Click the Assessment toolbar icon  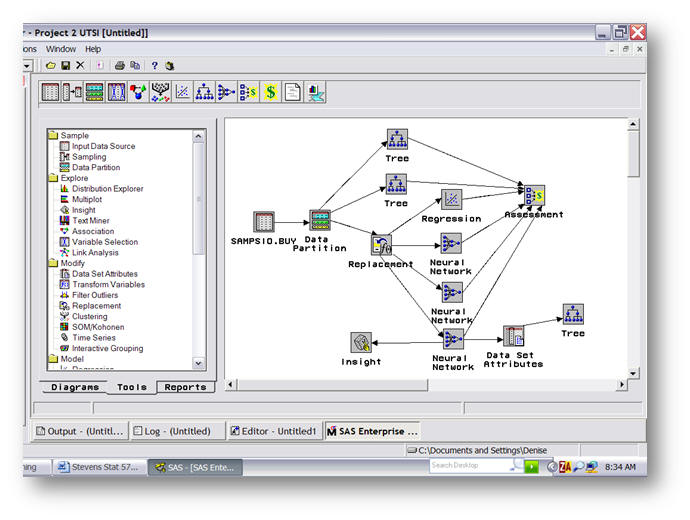248,92
